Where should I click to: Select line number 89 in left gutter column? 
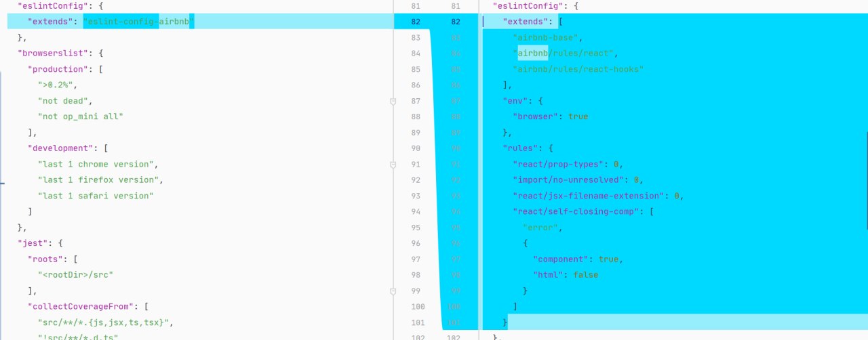pos(416,132)
